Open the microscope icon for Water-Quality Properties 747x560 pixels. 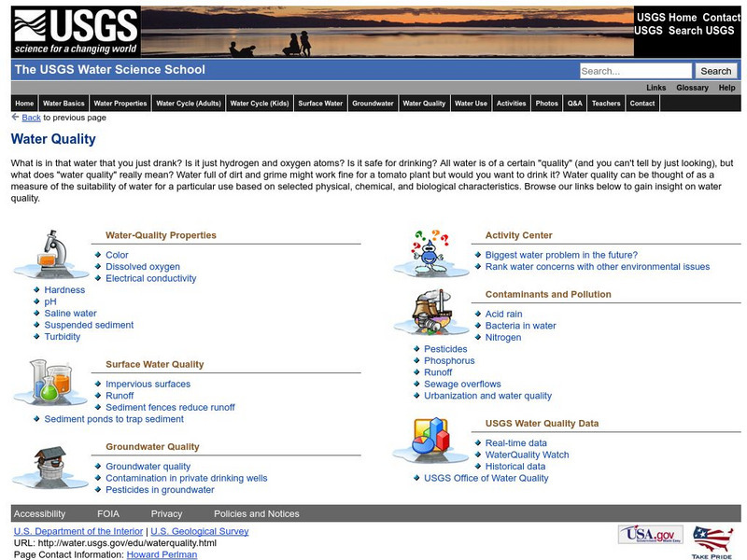(51, 254)
